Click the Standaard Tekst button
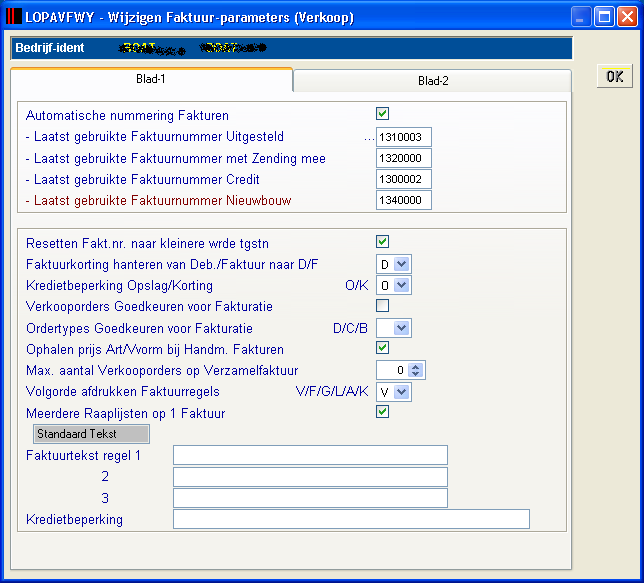644x583 pixels. coord(91,434)
